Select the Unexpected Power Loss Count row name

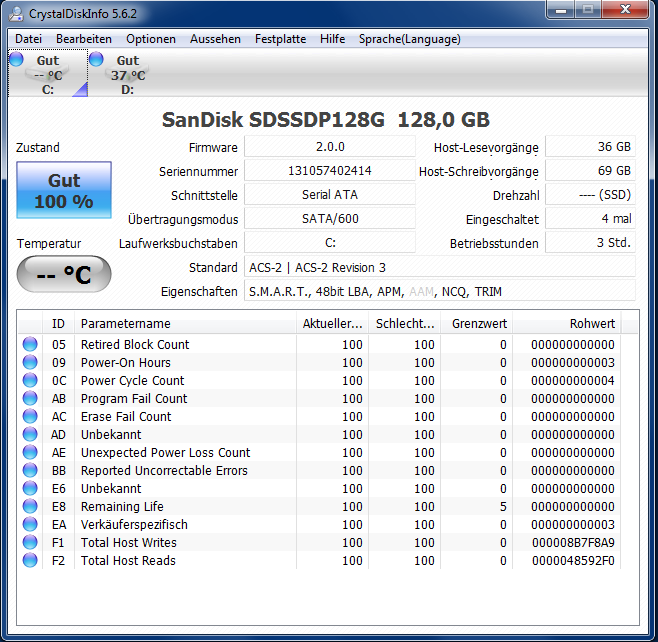(165, 453)
